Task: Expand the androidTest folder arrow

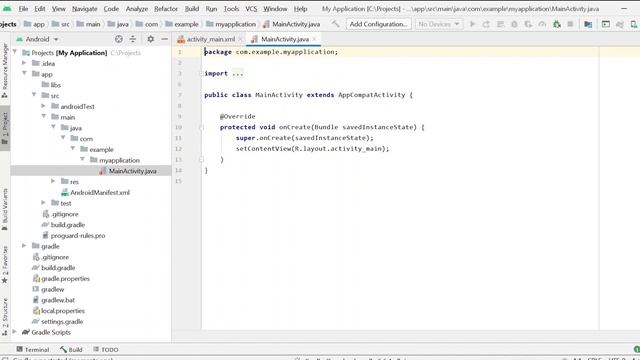Action: (44, 106)
